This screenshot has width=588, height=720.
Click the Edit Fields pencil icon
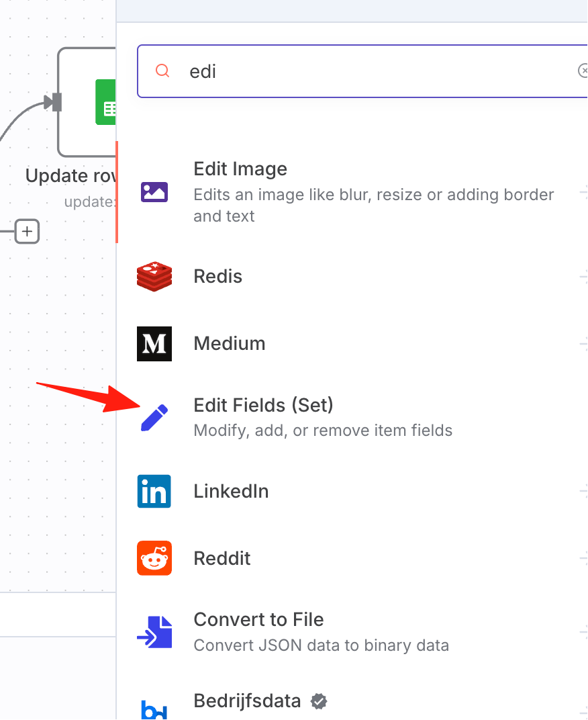coord(154,418)
